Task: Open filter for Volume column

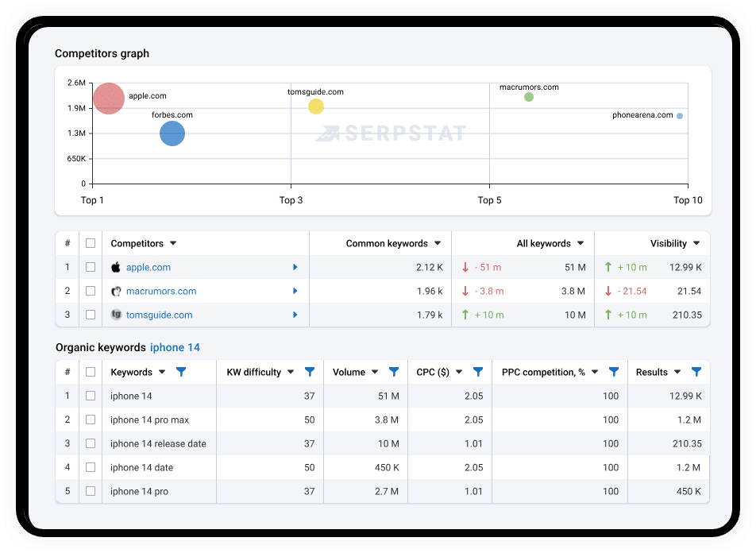Action: pyautogui.click(x=394, y=372)
